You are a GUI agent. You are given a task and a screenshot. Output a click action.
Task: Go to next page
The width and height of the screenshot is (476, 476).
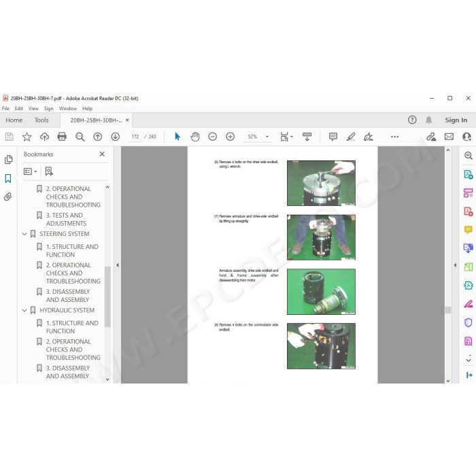(x=115, y=137)
